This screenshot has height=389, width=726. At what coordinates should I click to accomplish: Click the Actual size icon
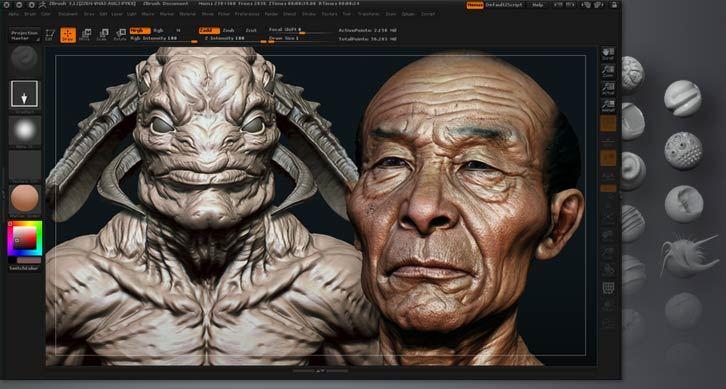pyautogui.click(x=608, y=89)
